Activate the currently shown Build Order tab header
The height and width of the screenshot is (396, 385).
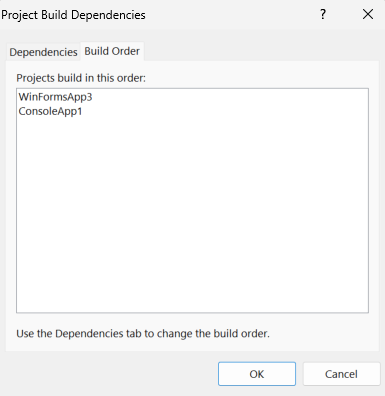(112, 51)
